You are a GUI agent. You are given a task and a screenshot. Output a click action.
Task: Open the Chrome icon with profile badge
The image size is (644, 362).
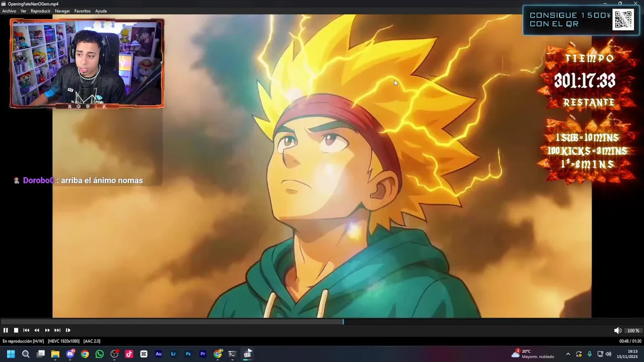pyautogui.click(x=218, y=354)
